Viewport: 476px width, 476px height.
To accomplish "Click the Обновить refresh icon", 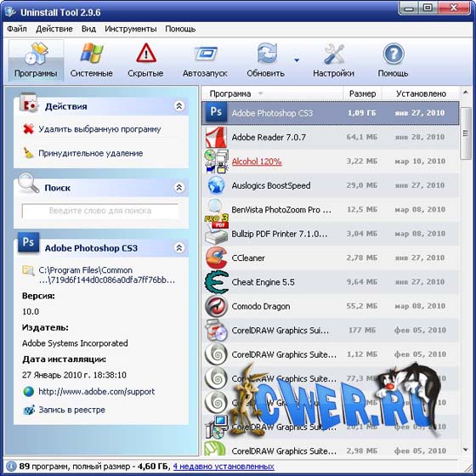I will pos(267,54).
